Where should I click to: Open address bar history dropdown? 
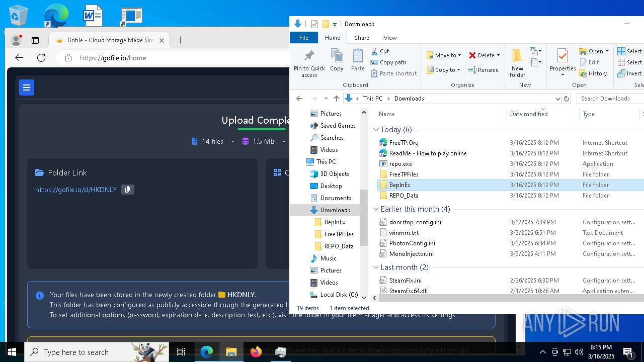coord(557,99)
